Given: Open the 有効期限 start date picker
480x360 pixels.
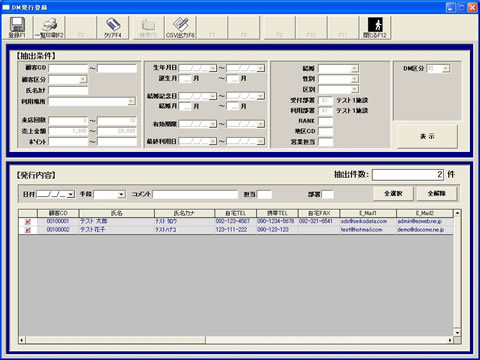Looking at the screenshot, I should coord(213,124).
